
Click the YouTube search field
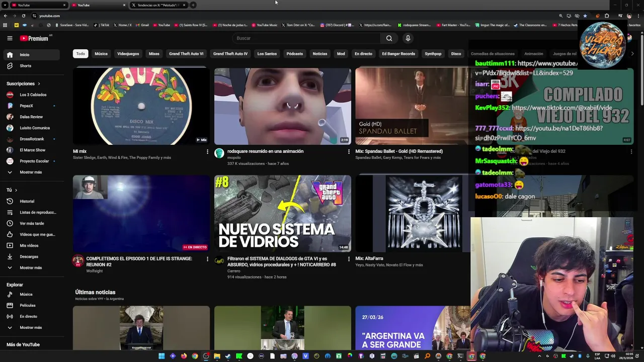pos(307,38)
